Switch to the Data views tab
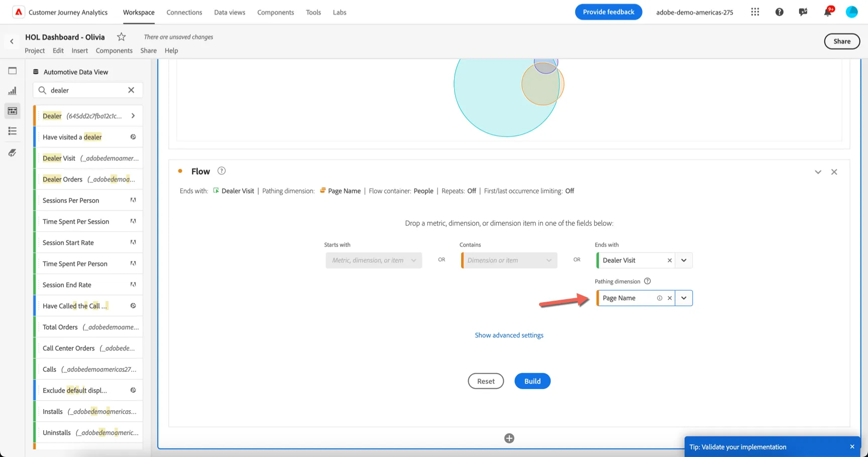 [230, 12]
